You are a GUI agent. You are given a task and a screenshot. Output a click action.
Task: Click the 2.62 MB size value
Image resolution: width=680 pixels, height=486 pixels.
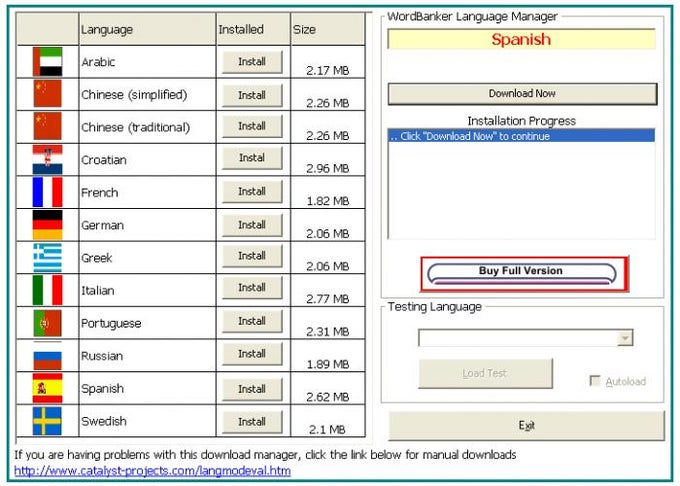[327, 397]
